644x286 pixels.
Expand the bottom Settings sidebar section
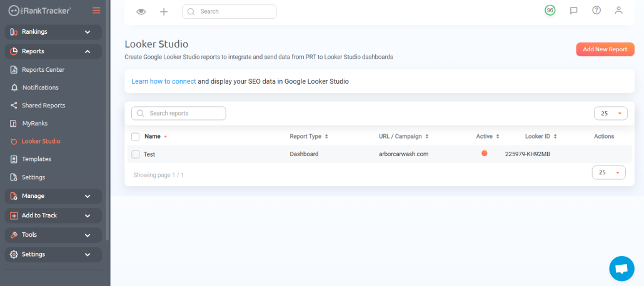click(x=53, y=254)
